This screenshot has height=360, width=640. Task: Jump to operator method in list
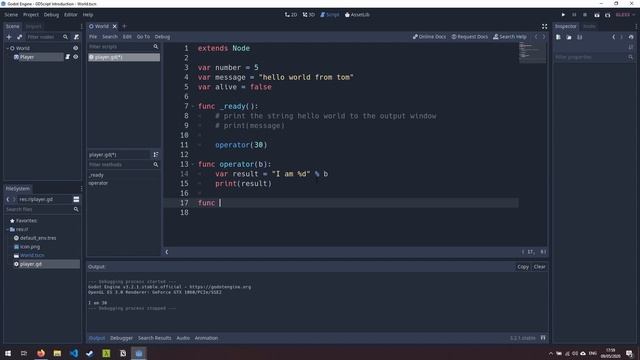click(98, 183)
